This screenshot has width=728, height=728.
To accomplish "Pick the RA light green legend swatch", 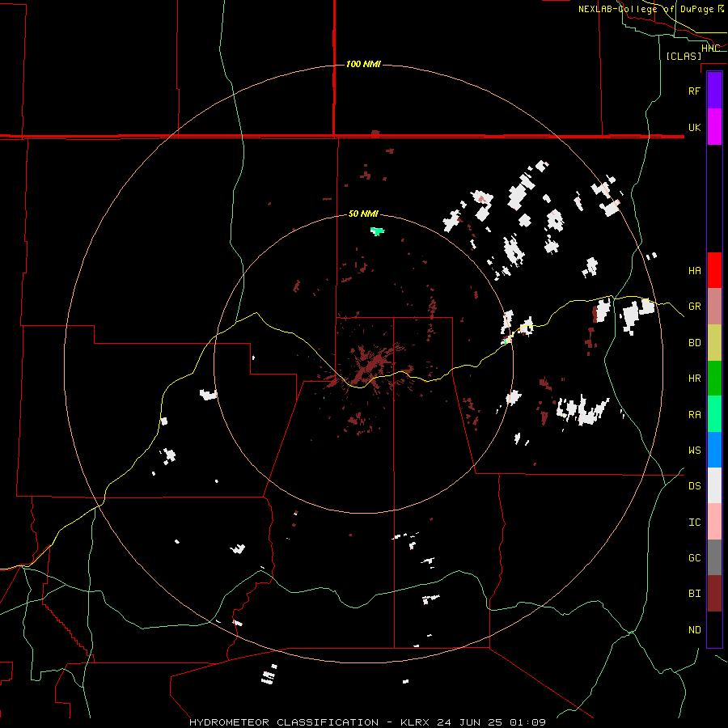I will pos(714,414).
